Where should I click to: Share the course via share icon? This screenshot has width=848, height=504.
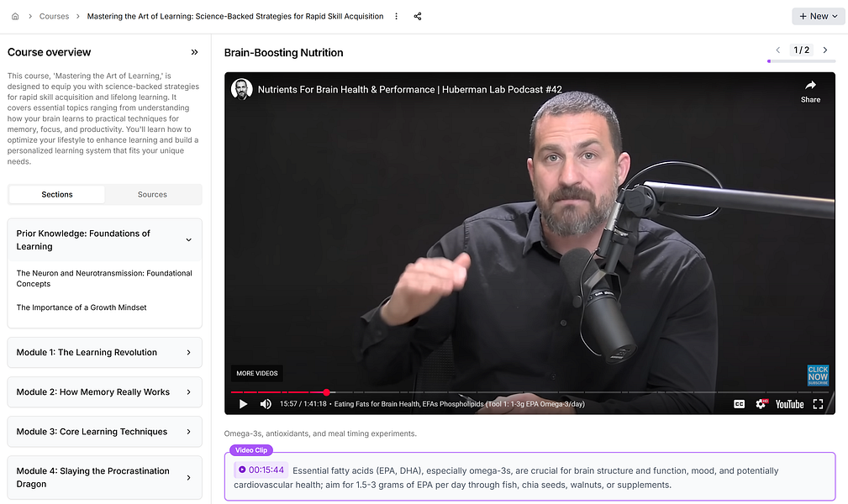point(418,16)
